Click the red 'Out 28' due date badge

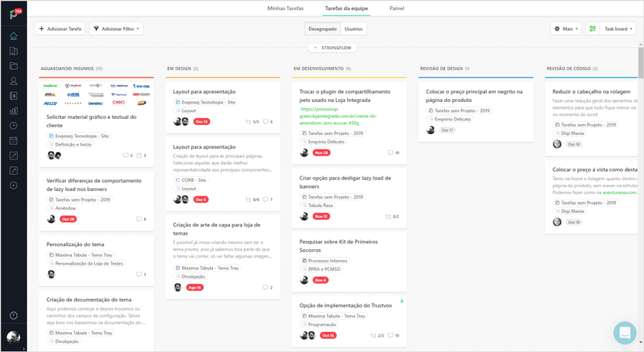pyautogui.click(x=68, y=219)
